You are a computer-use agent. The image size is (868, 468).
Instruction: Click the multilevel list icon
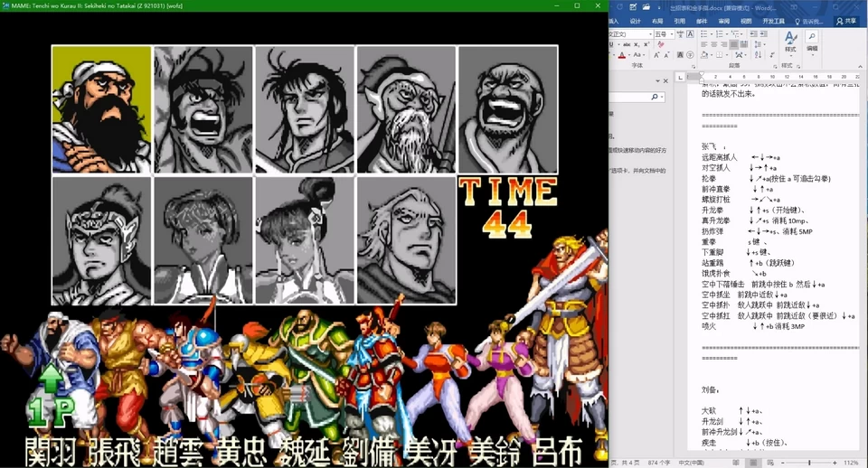(x=735, y=34)
